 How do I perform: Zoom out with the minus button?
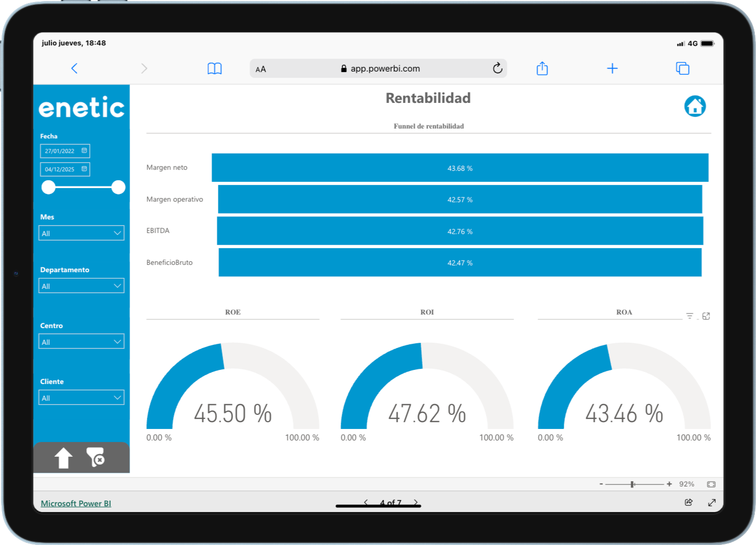coord(601,484)
